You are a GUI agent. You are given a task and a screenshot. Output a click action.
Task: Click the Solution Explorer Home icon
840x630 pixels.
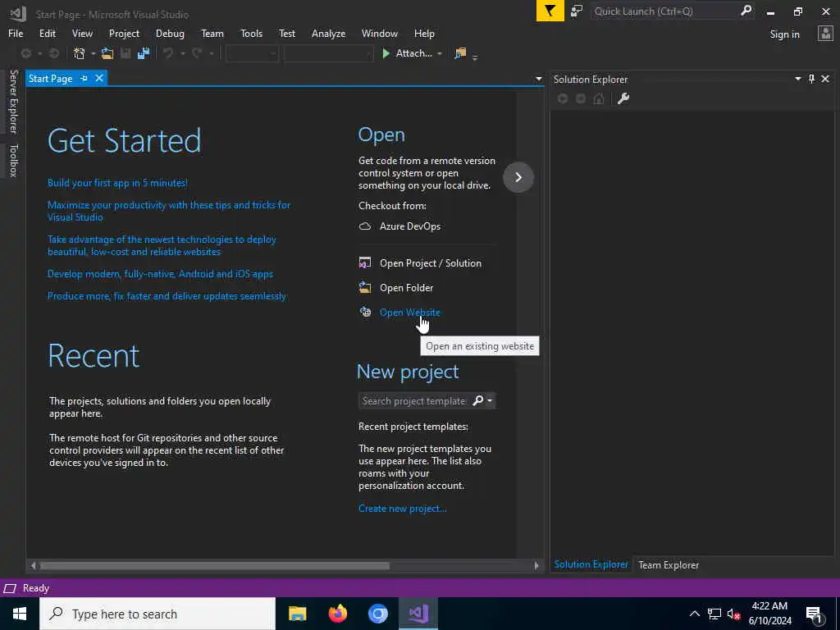(599, 98)
